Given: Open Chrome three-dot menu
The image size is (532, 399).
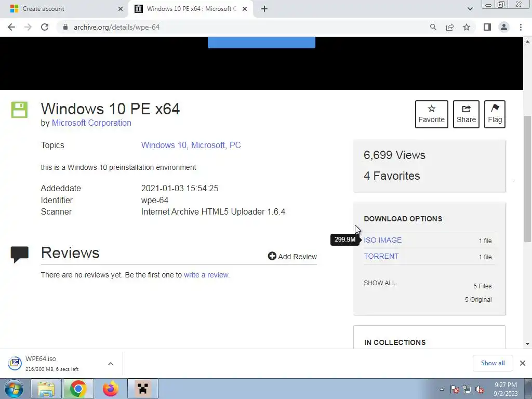Looking at the screenshot, I should (x=521, y=27).
